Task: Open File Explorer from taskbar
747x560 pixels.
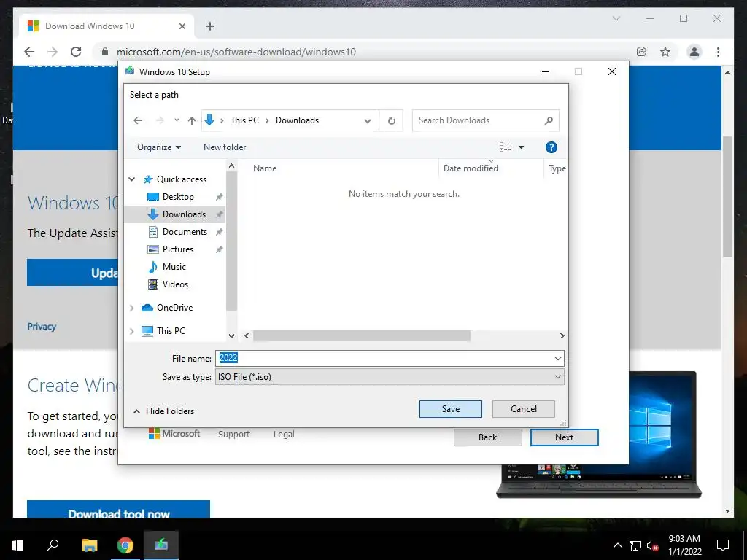Action: tap(89, 545)
